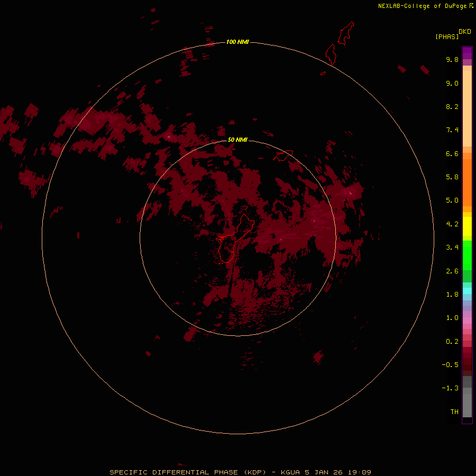Click the DKD legend unit label
The width and height of the screenshot is (476, 476).
[465, 32]
